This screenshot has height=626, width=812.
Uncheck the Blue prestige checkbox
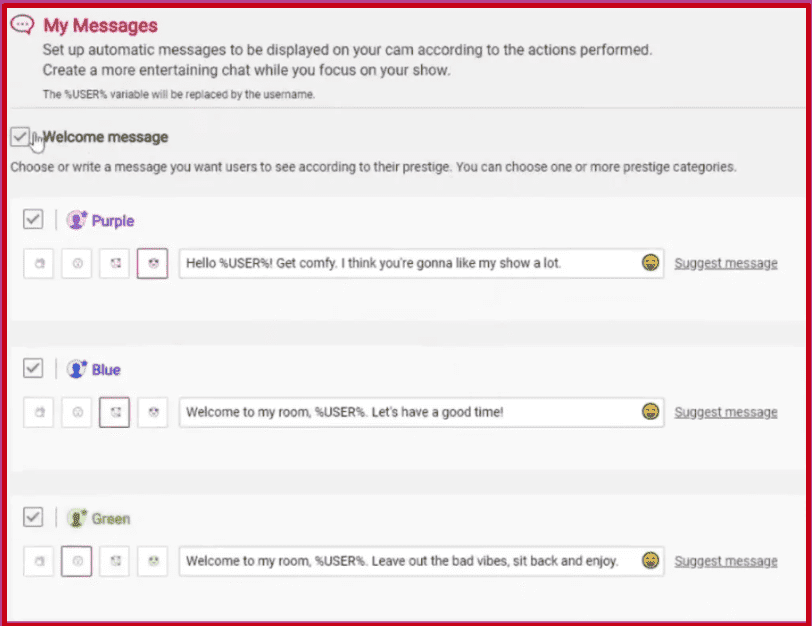click(33, 369)
